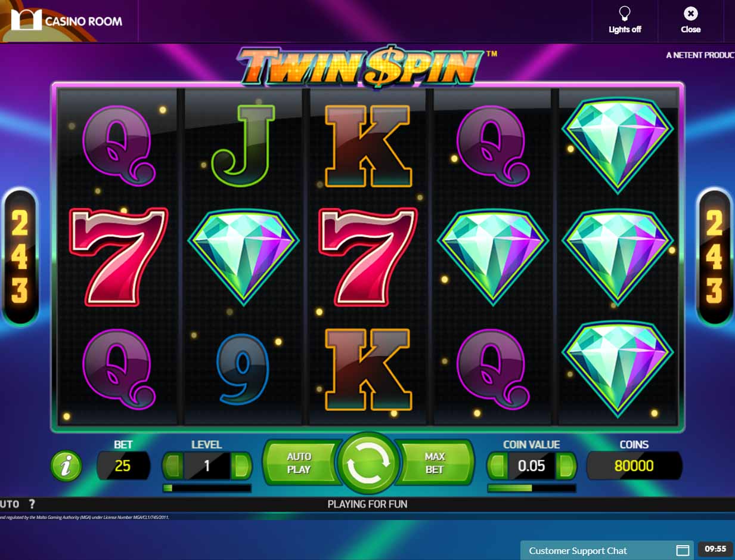Toggle the Lights off bulb icon
The width and height of the screenshot is (735, 560).
[x=625, y=14]
